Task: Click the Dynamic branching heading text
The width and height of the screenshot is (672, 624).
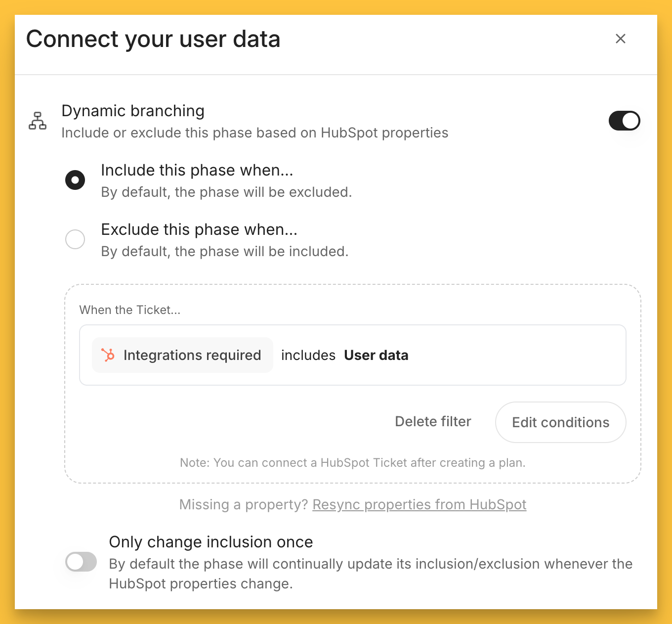Action: 133,111
